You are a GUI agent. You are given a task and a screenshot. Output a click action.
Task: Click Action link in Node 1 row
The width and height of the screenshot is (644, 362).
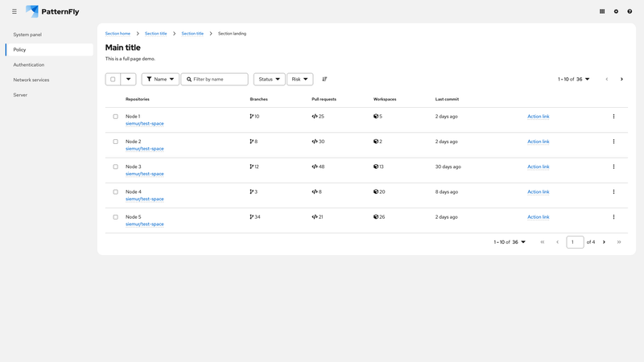(538, 117)
